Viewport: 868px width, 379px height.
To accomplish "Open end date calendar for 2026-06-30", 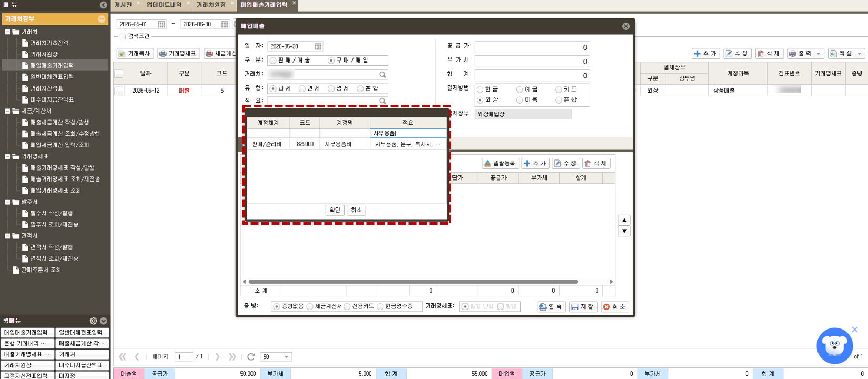I will click(225, 24).
